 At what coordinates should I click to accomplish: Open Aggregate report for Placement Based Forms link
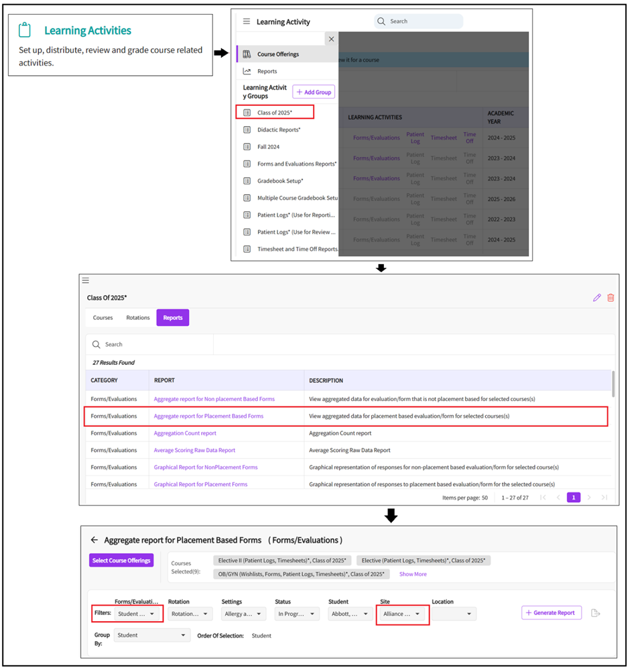coord(208,416)
